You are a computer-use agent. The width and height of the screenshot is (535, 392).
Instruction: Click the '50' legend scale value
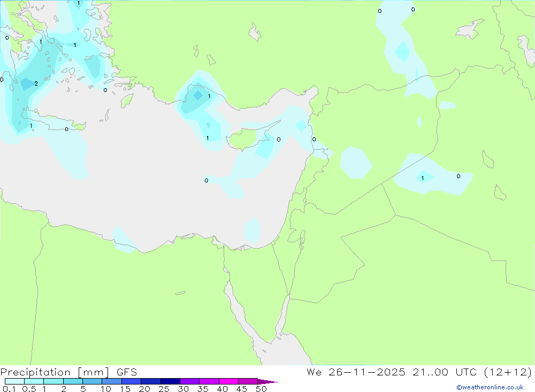tap(261, 389)
